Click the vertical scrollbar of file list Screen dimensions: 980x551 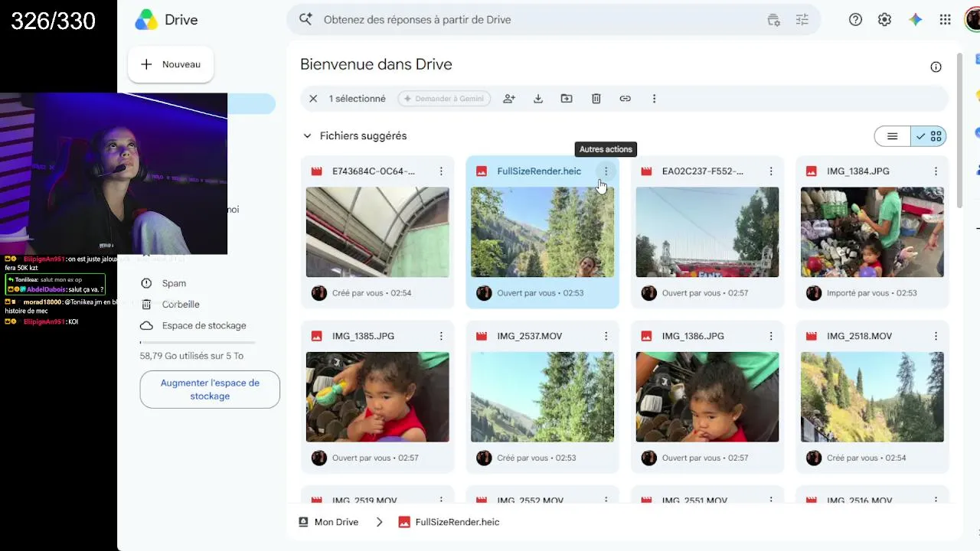(960, 130)
